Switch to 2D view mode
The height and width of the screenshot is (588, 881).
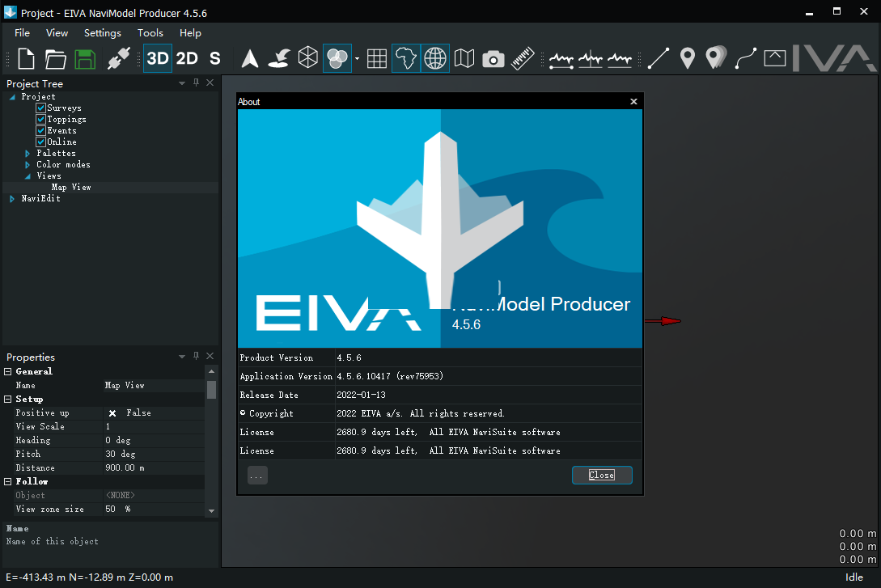pos(186,57)
